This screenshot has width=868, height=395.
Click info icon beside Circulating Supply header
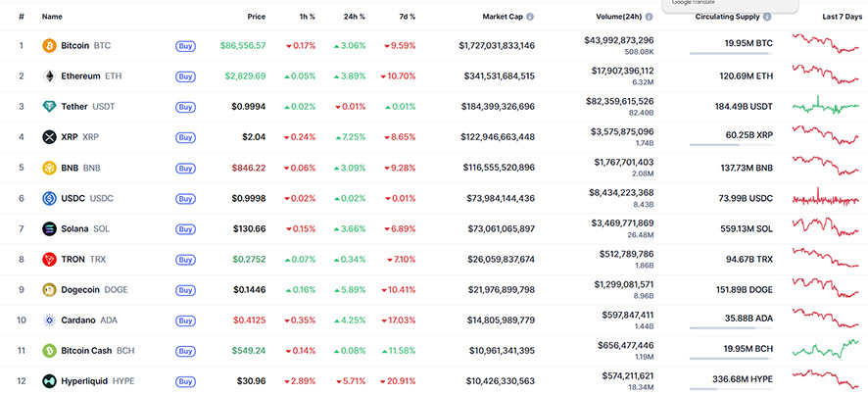pyautogui.click(x=766, y=18)
